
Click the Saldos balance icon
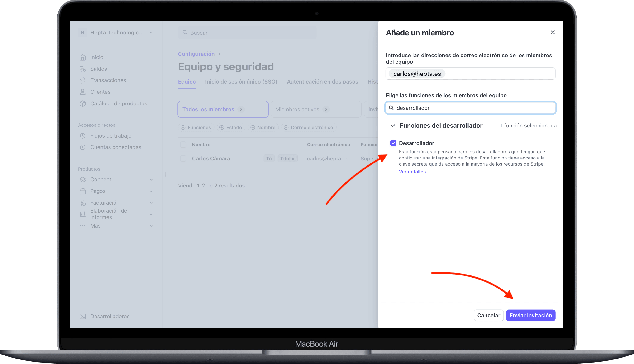[83, 69]
